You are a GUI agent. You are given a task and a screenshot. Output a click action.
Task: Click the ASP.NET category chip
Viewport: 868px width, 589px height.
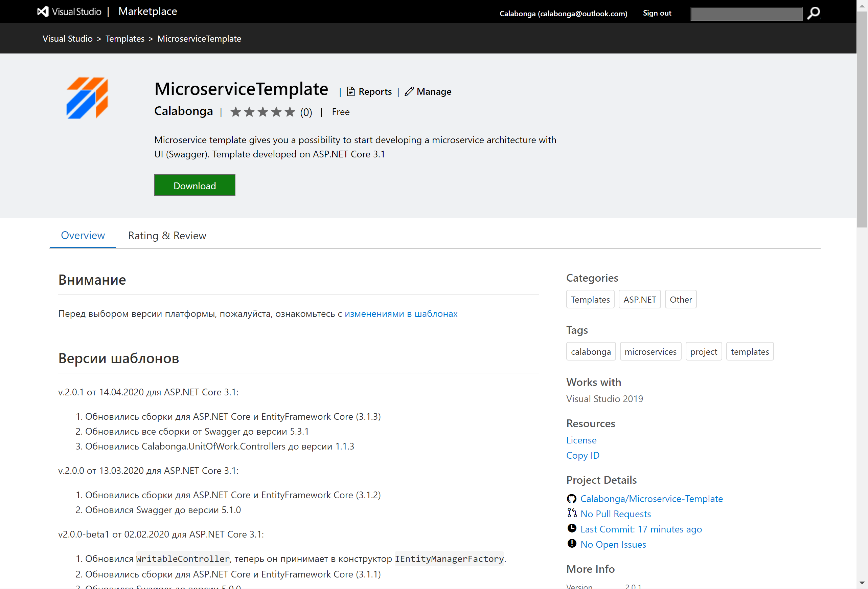(639, 299)
